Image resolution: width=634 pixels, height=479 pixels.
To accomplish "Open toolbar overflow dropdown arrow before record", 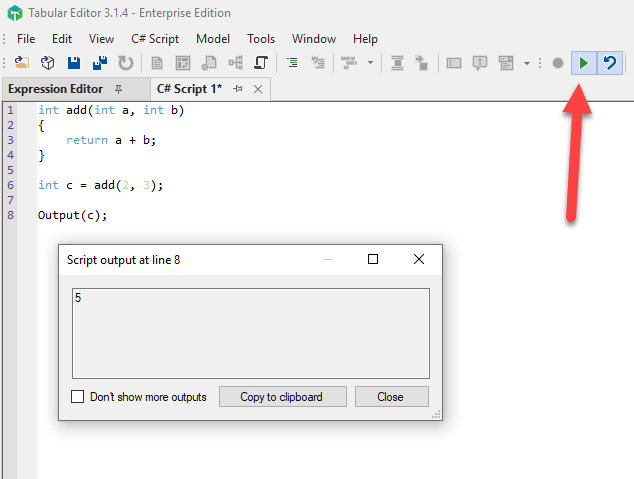I will 527,63.
